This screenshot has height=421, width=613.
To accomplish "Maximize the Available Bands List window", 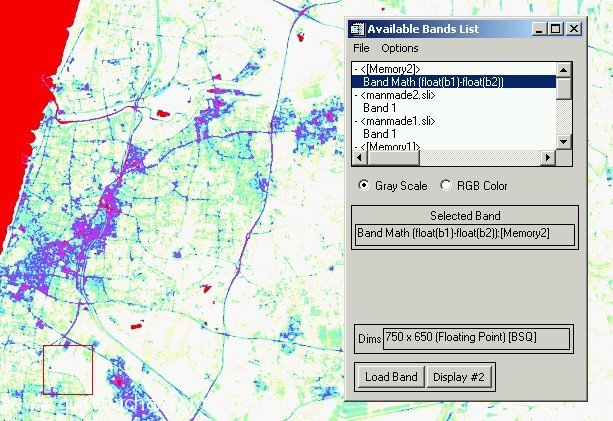I will pyautogui.click(x=556, y=29).
